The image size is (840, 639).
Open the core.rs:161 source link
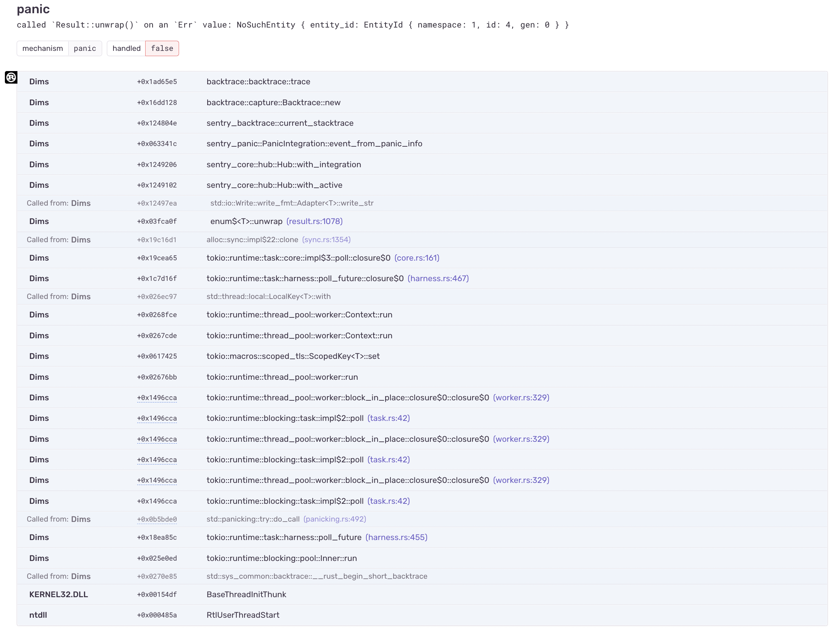[x=417, y=258]
